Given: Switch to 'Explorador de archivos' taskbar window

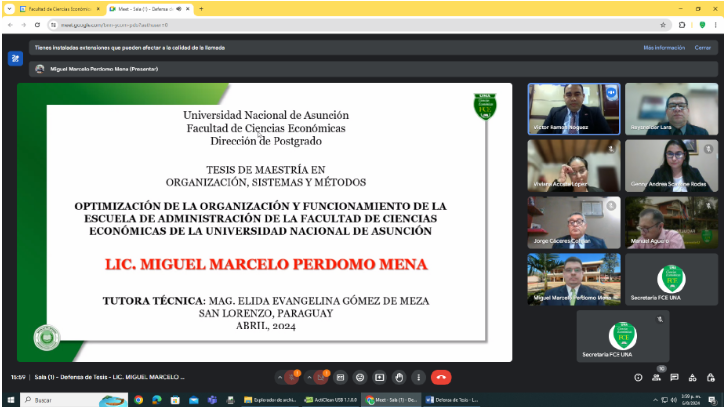Looking at the screenshot, I should (x=270, y=400).
